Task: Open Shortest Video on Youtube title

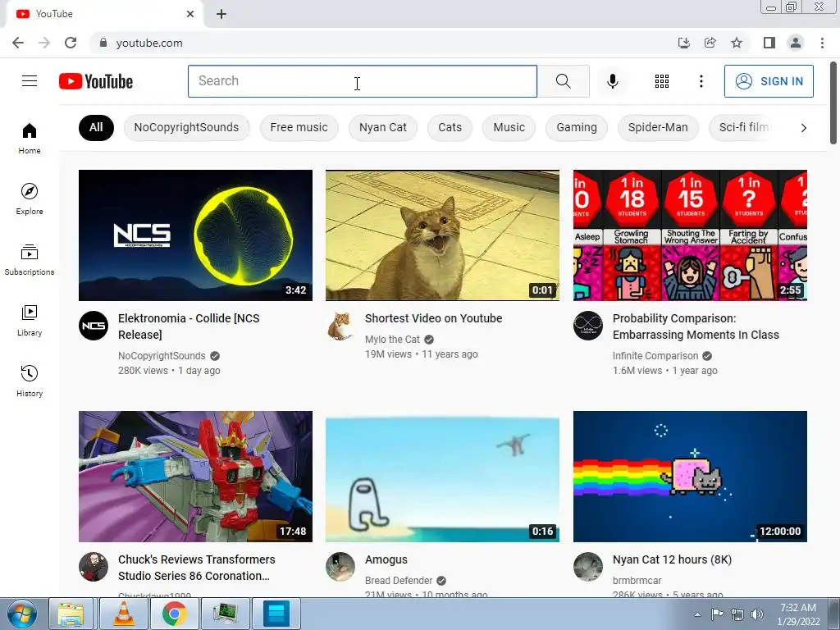Action: click(433, 318)
